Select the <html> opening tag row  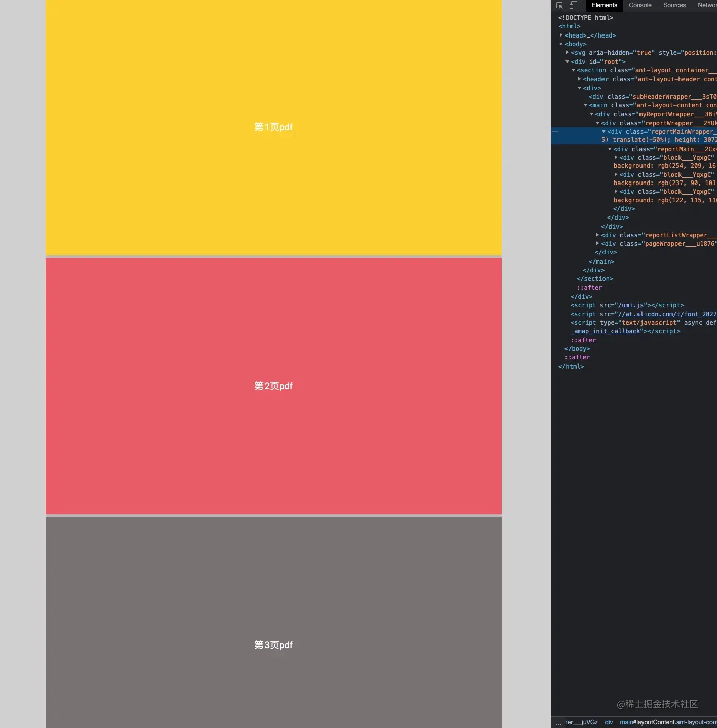570,26
